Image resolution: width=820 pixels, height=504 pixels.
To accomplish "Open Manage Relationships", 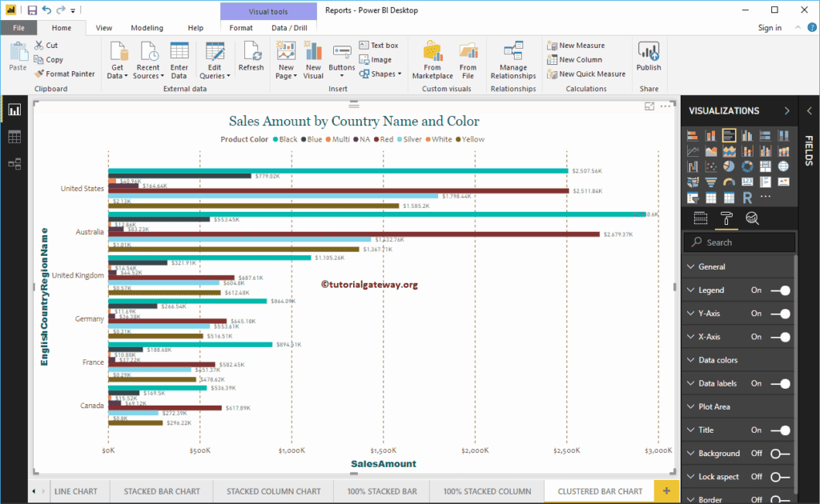I will [512, 60].
